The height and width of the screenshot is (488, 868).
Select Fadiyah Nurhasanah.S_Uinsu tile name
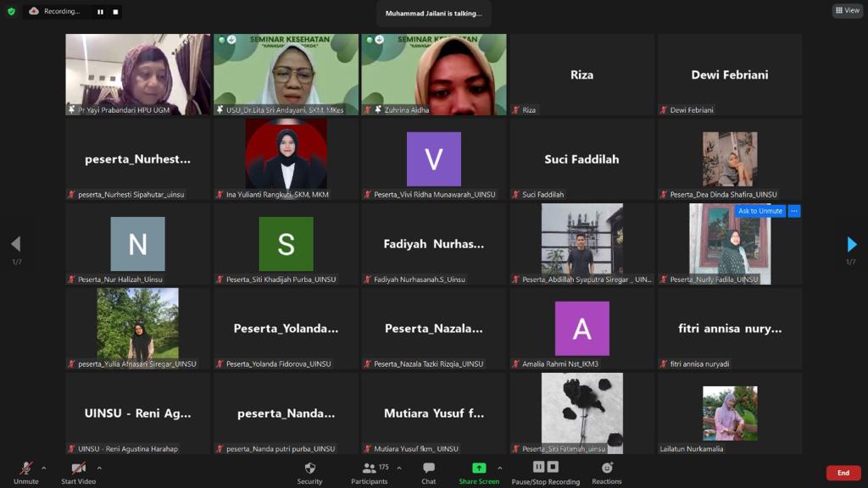[x=420, y=280]
